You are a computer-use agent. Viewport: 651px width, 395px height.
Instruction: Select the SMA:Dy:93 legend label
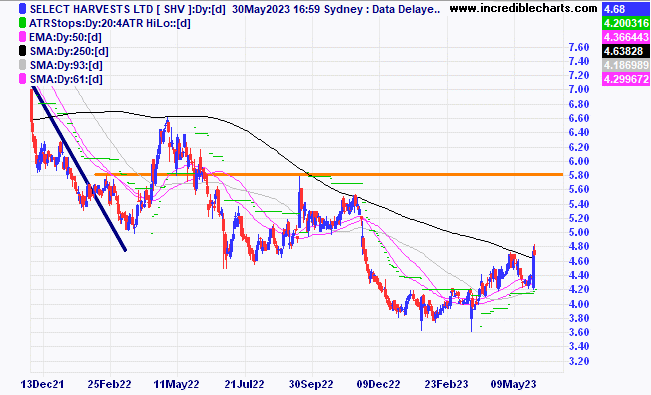click(x=66, y=65)
